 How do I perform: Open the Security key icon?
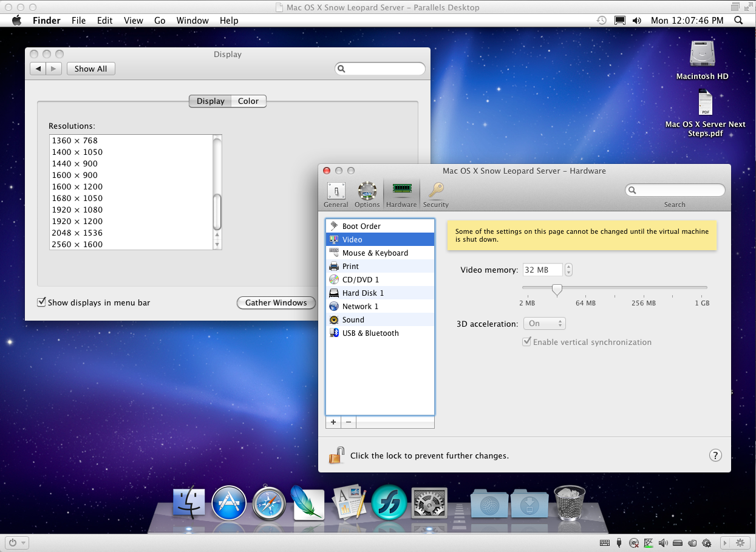tap(435, 194)
